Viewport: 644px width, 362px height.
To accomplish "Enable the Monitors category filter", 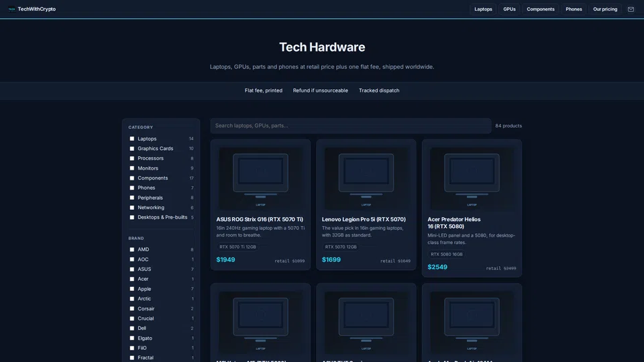I will [x=132, y=168].
